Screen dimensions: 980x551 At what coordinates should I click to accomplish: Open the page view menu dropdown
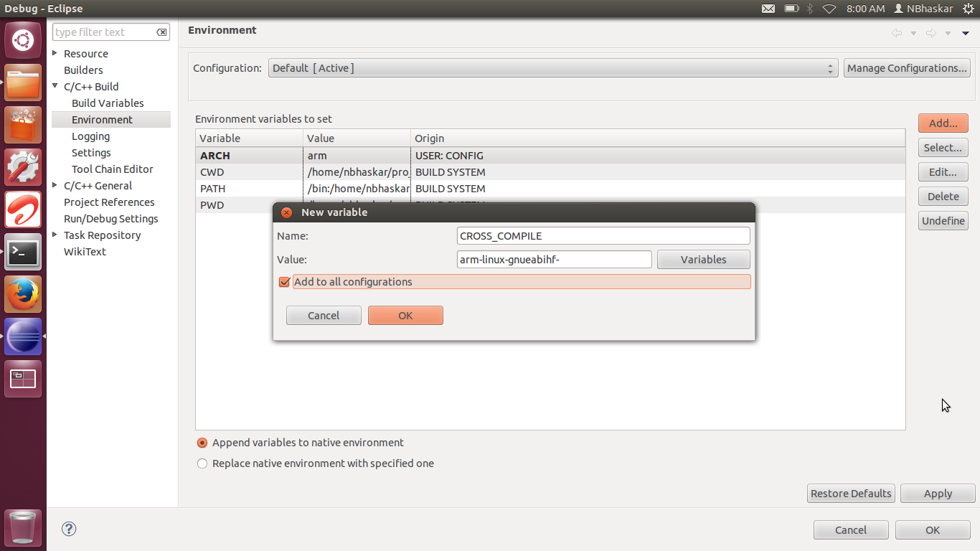pyautogui.click(x=966, y=33)
